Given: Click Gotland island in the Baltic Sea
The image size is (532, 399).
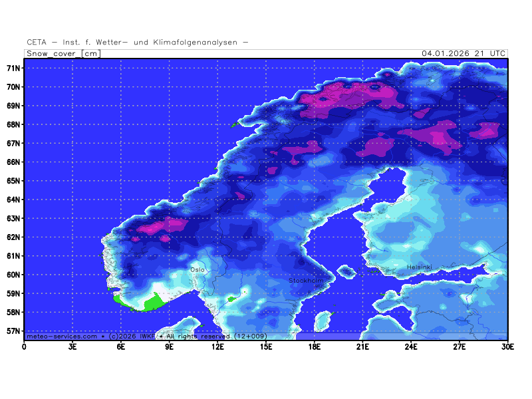Looking at the screenshot, I should [323, 322].
